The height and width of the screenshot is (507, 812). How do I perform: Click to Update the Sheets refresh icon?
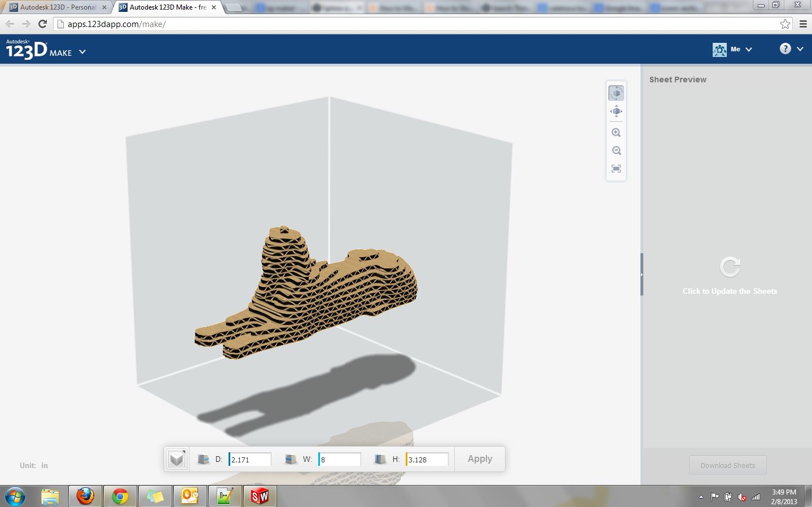730,267
